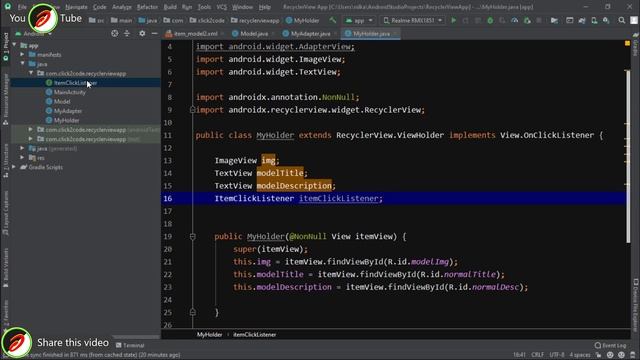
Task: Select ItemClickListener in project tree
Action: pos(76,83)
